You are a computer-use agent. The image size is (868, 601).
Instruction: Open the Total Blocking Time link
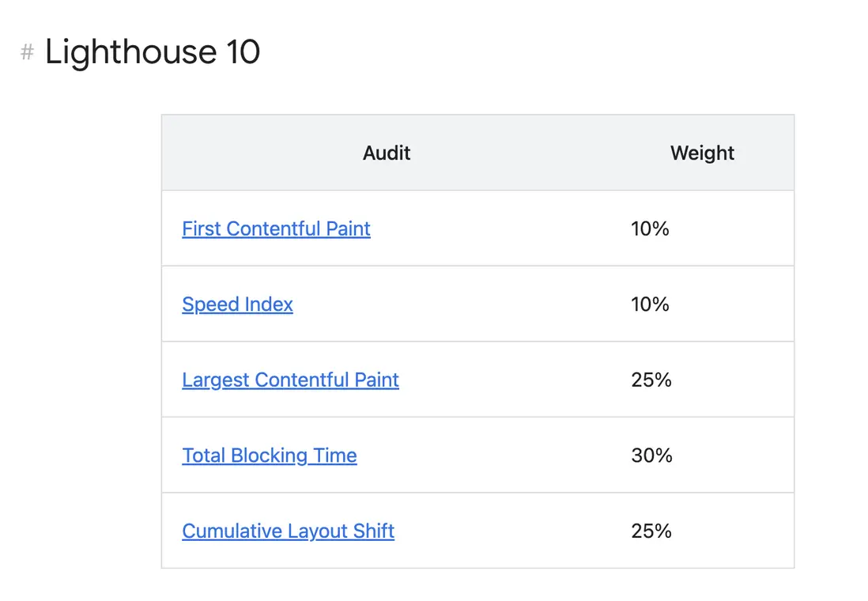click(x=269, y=455)
